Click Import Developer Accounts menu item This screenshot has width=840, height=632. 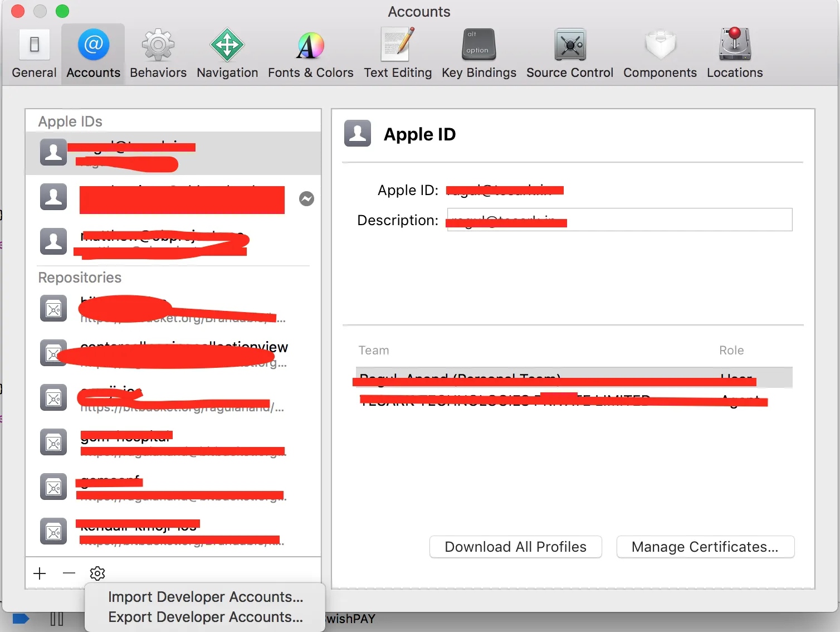[206, 597]
